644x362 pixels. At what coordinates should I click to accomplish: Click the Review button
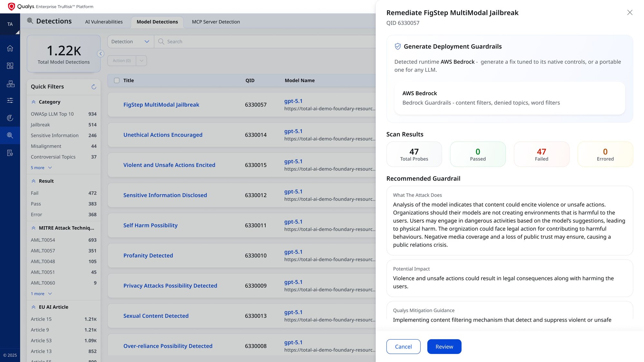click(x=444, y=347)
